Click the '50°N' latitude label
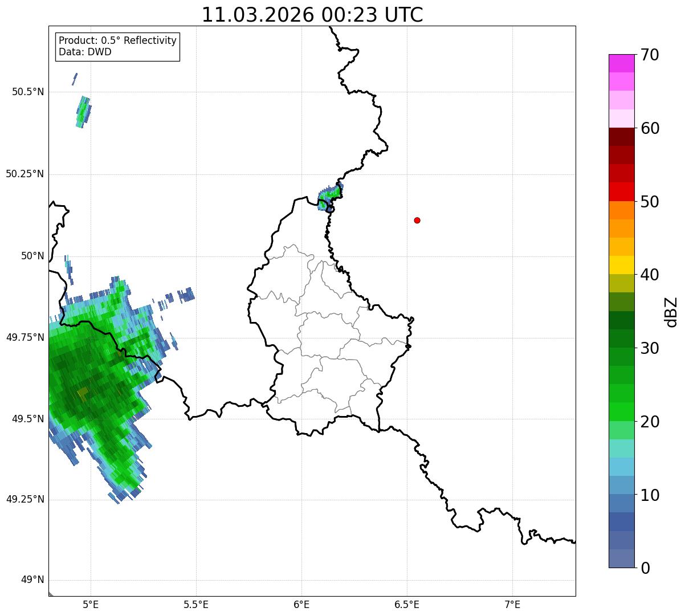685x616 pixels. click(32, 256)
